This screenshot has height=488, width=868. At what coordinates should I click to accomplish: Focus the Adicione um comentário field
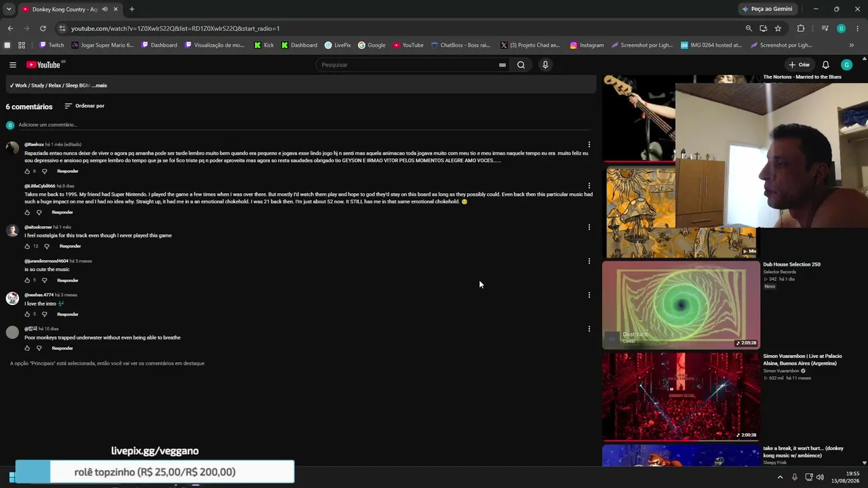coord(304,125)
